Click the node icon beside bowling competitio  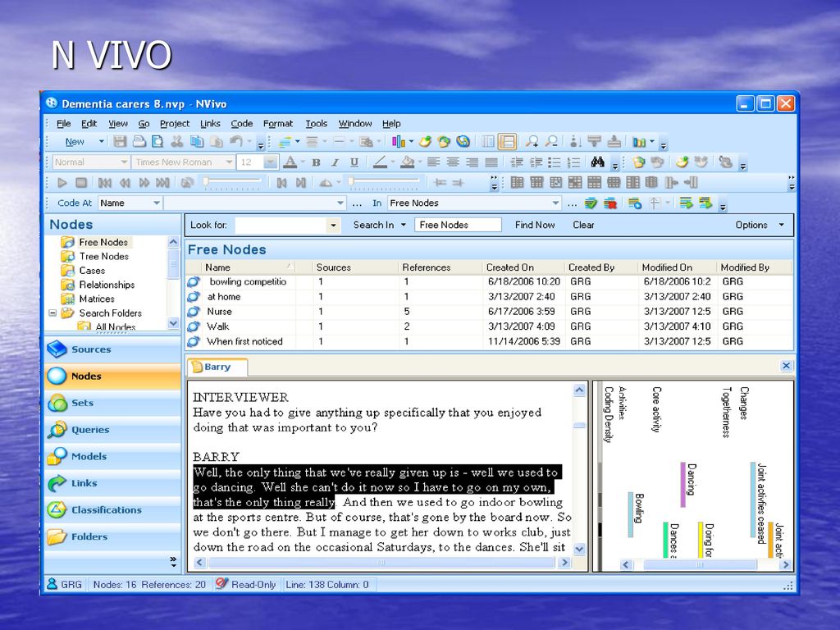[x=194, y=282]
